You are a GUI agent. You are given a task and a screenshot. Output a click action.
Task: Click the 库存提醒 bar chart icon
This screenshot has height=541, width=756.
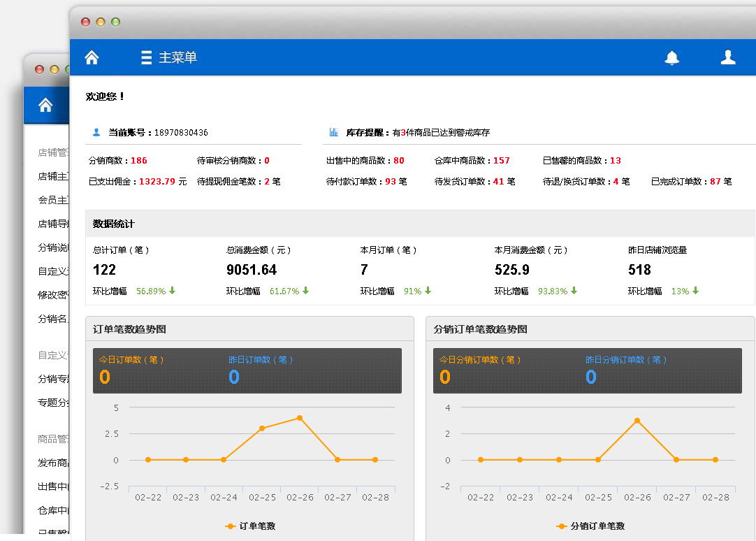point(334,132)
